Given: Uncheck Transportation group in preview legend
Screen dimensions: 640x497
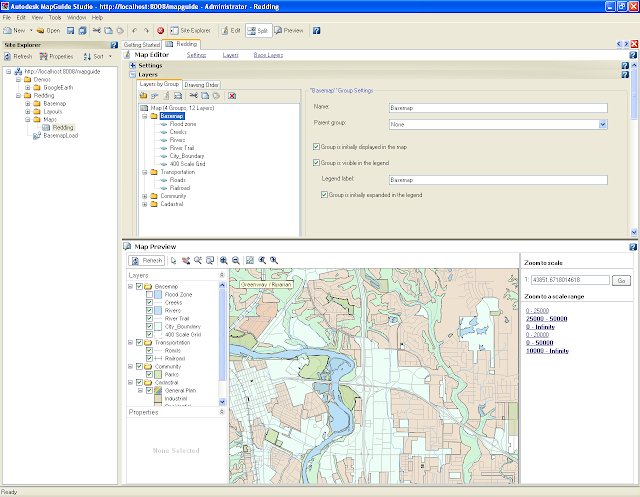Looking at the screenshot, I should (139, 342).
